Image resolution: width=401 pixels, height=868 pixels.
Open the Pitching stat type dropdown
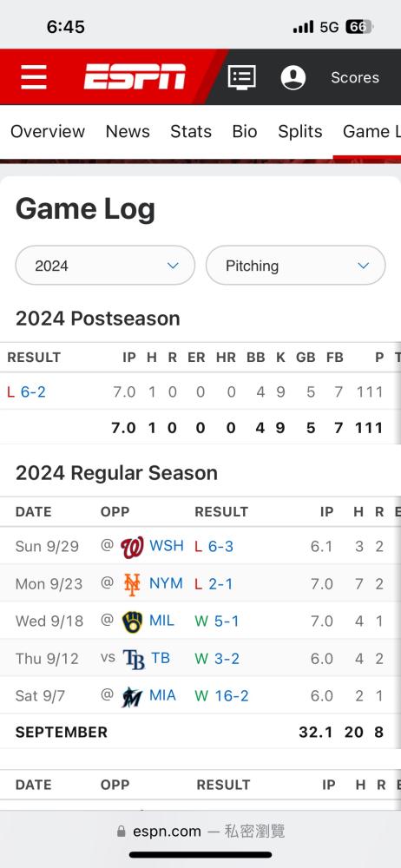click(x=295, y=266)
